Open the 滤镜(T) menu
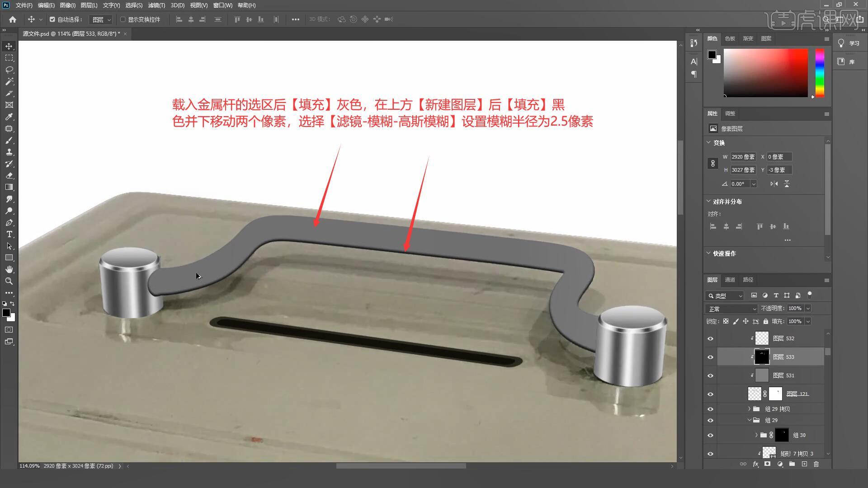Image resolution: width=868 pixels, height=488 pixels. click(x=156, y=5)
